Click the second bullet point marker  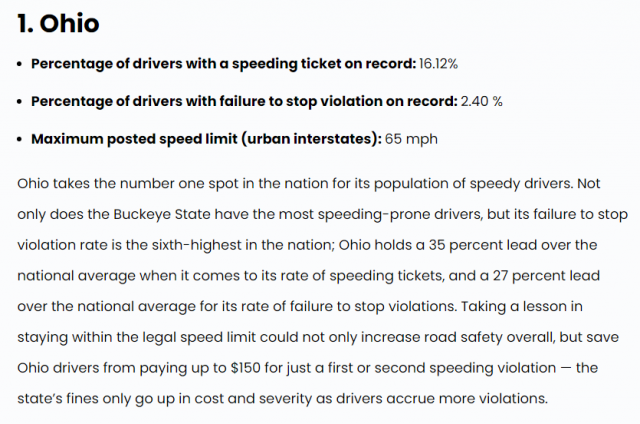pyautogui.click(x=20, y=102)
